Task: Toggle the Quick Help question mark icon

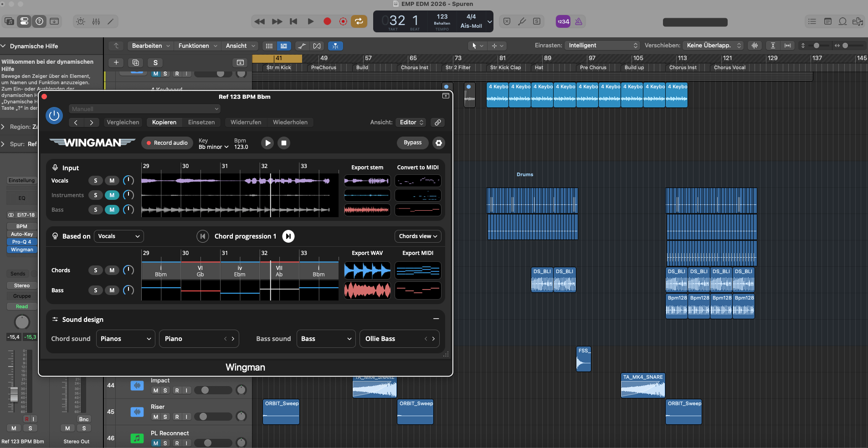Action: (x=39, y=21)
